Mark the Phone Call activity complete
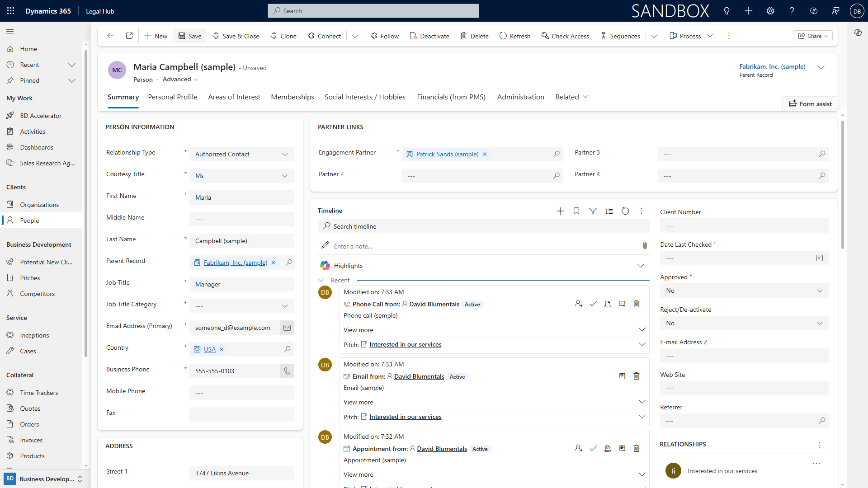Viewport: 868px width, 488px height. click(593, 304)
